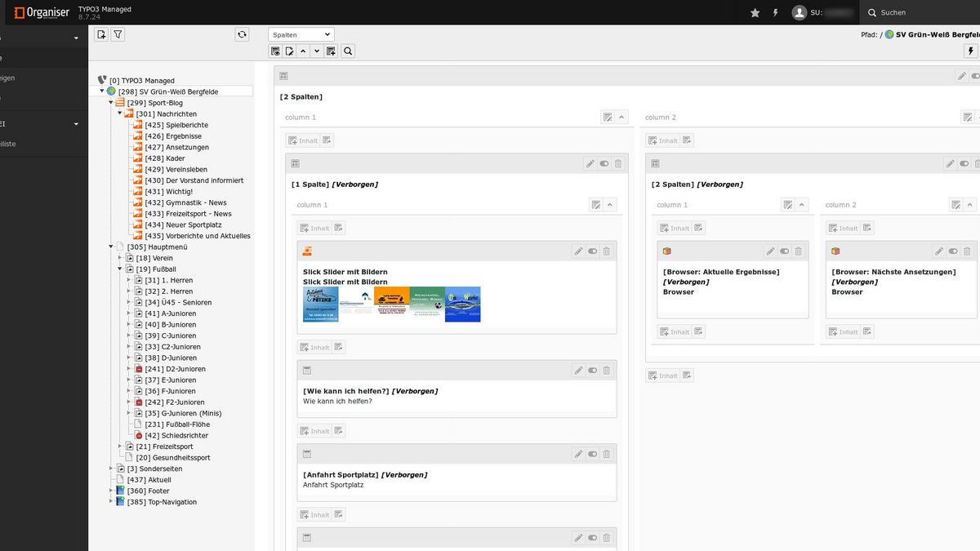Click Inhalt button below the Slick Slider element

tap(314, 347)
